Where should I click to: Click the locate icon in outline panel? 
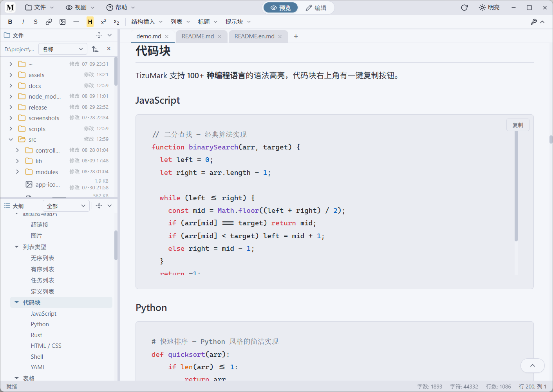coord(99,206)
